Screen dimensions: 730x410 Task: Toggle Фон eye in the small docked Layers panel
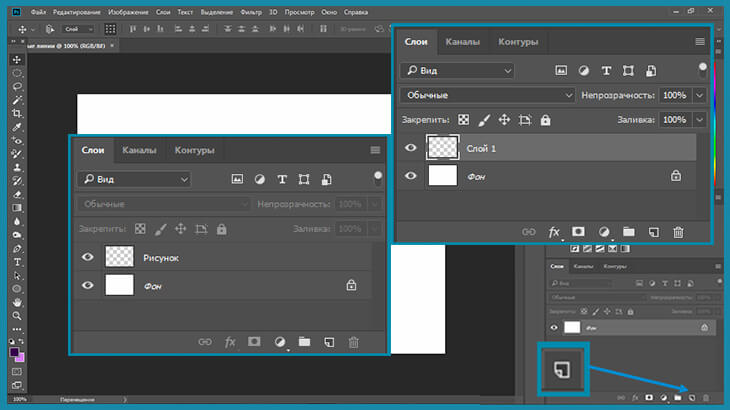(x=554, y=328)
